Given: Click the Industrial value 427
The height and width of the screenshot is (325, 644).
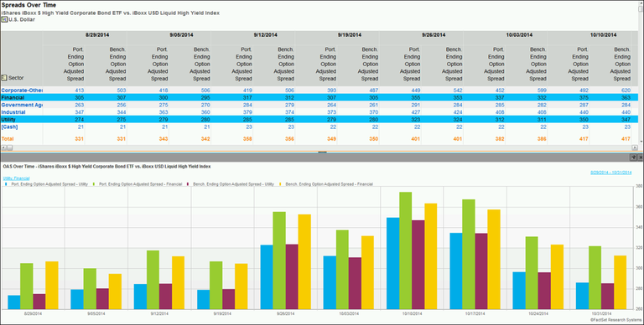Looking at the screenshot, I should (415, 112).
